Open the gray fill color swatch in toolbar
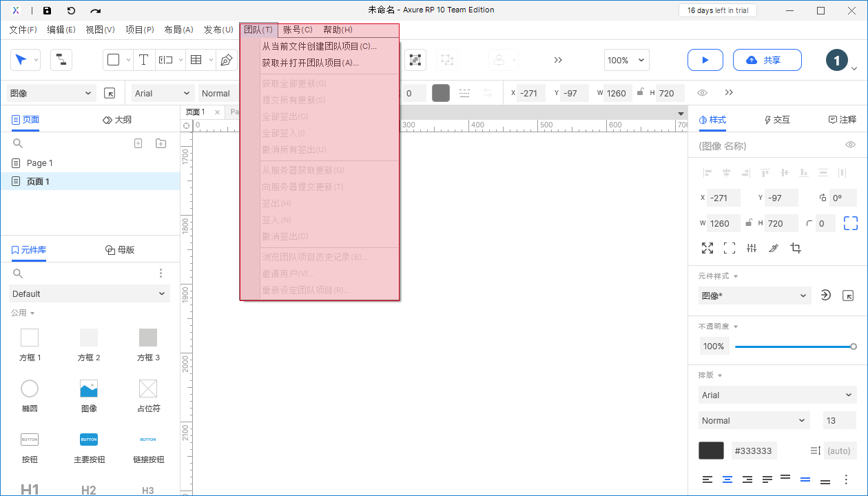The image size is (868, 496). (441, 93)
